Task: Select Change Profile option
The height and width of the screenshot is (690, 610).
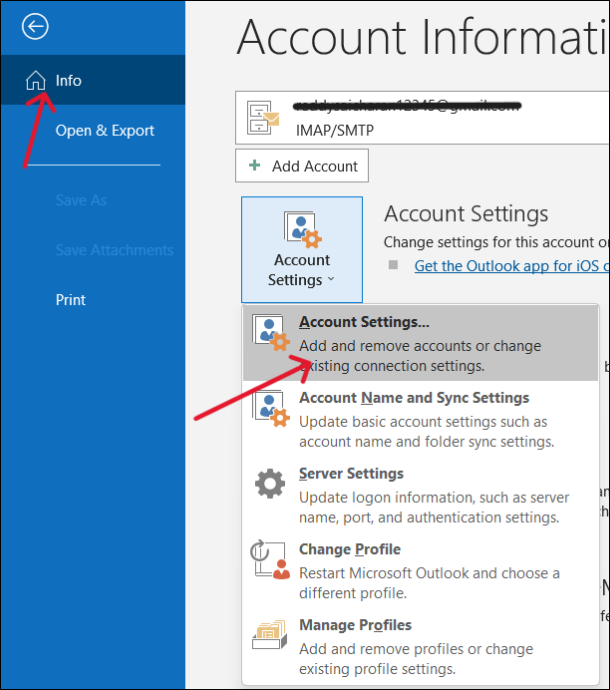Action: pos(420,570)
